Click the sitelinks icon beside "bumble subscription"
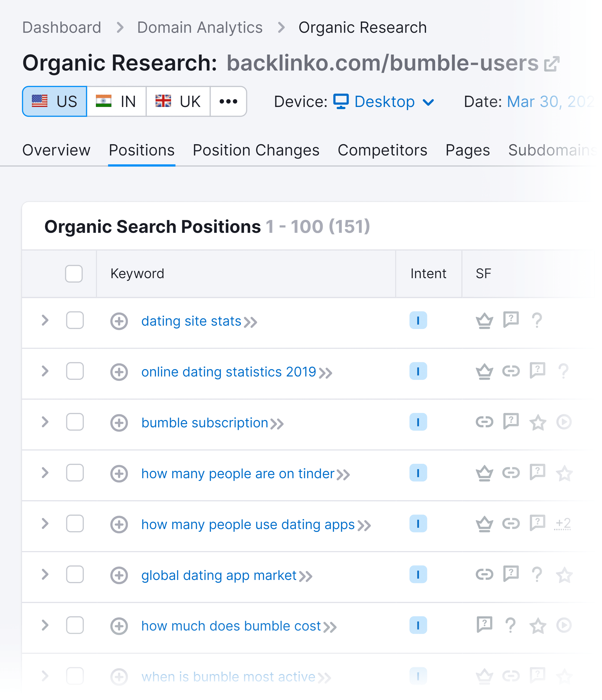Image resolution: width=602 pixels, height=700 pixels. pyautogui.click(x=485, y=422)
